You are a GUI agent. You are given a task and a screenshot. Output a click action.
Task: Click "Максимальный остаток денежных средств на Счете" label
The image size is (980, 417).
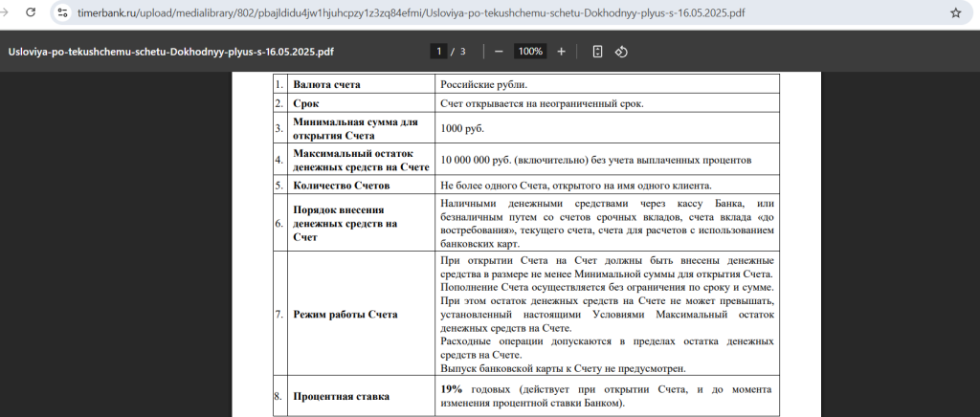361,160
